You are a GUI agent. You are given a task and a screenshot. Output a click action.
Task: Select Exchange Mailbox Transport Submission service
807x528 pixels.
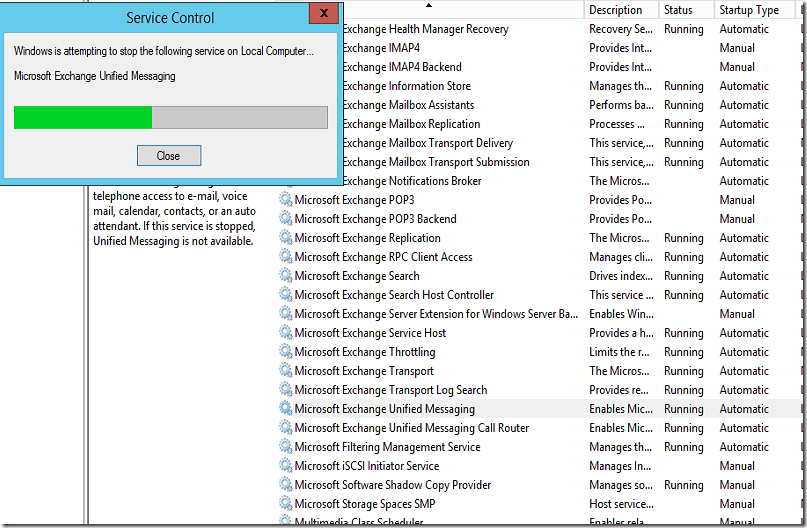(x=436, y=162)
